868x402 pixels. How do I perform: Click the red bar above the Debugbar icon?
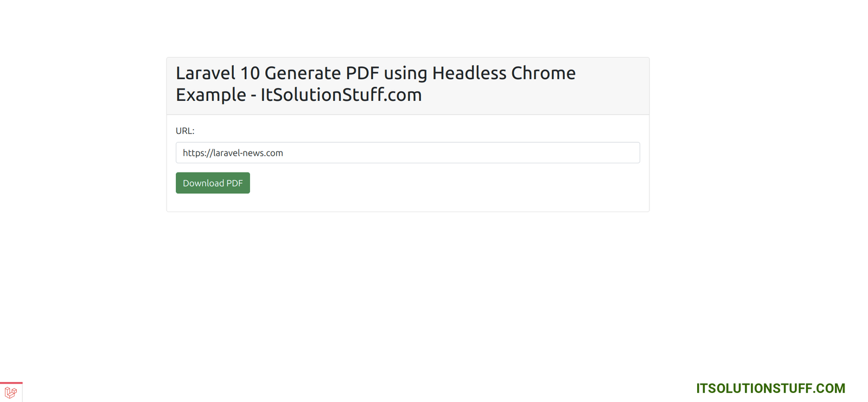11,382
